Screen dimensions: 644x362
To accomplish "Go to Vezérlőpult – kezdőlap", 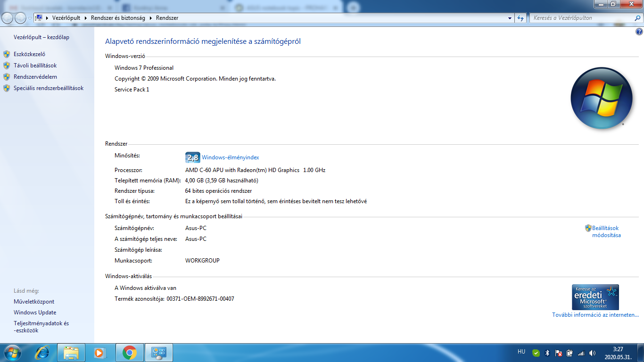I will pyautogui.click(x=41, y=37).
